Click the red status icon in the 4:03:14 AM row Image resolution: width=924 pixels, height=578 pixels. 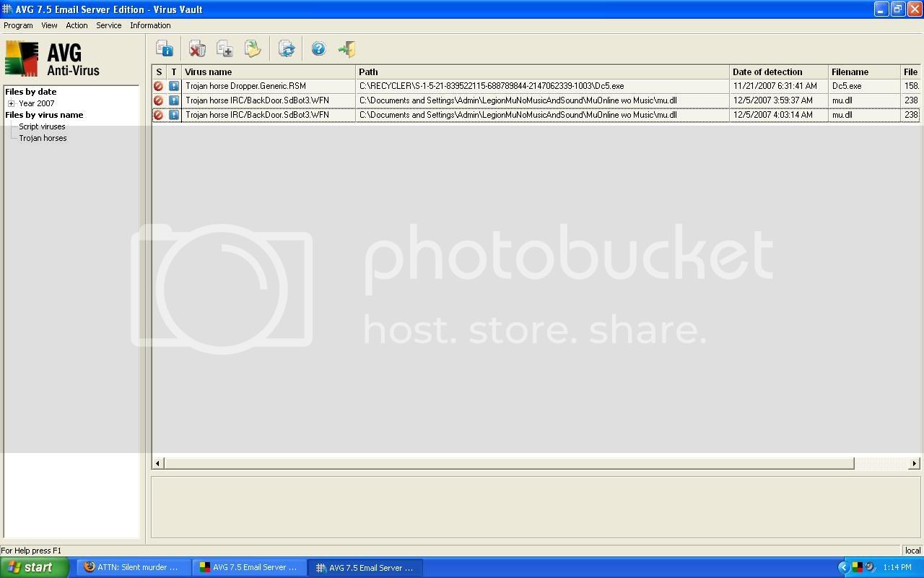point(159,115)
